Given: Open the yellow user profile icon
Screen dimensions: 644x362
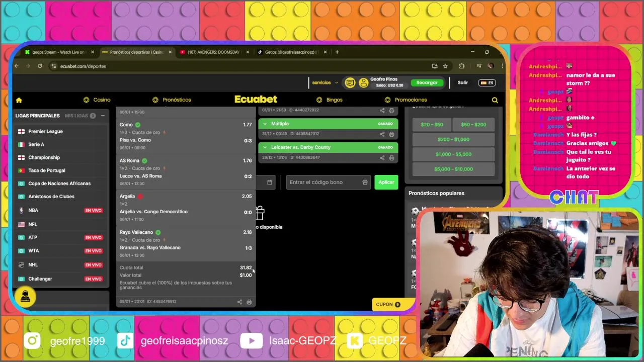Looking at the screenshot, I should coord(363,83).
